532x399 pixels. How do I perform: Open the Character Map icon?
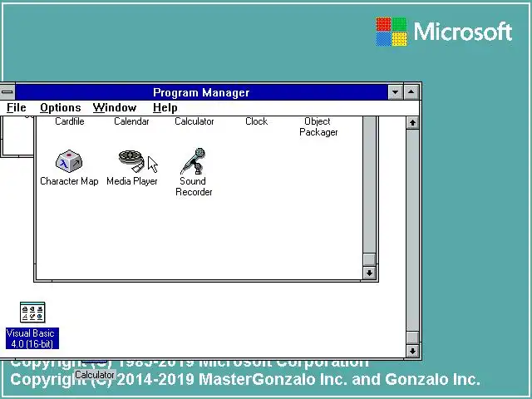[x=69, y=161]
